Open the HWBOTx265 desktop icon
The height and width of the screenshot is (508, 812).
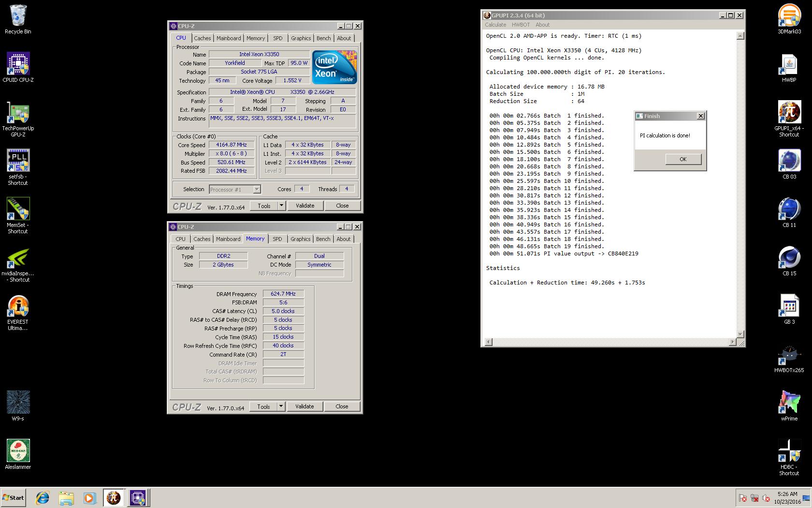[x=789, y=358]
